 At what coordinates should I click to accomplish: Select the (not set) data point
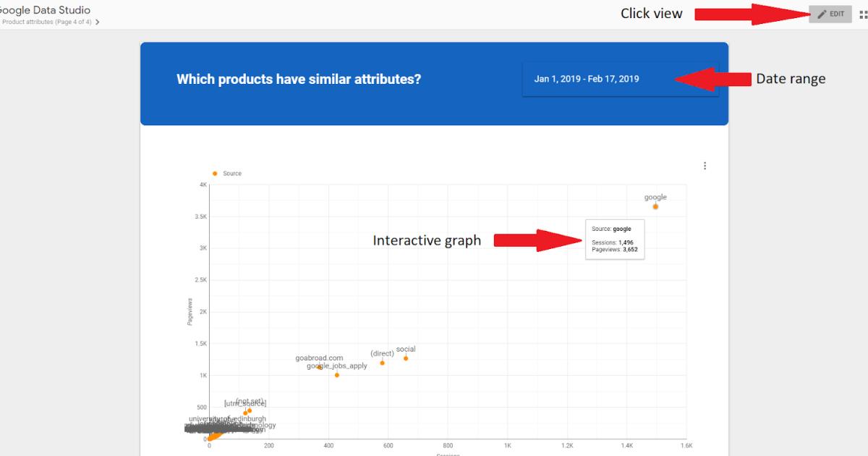click(250, 410)
